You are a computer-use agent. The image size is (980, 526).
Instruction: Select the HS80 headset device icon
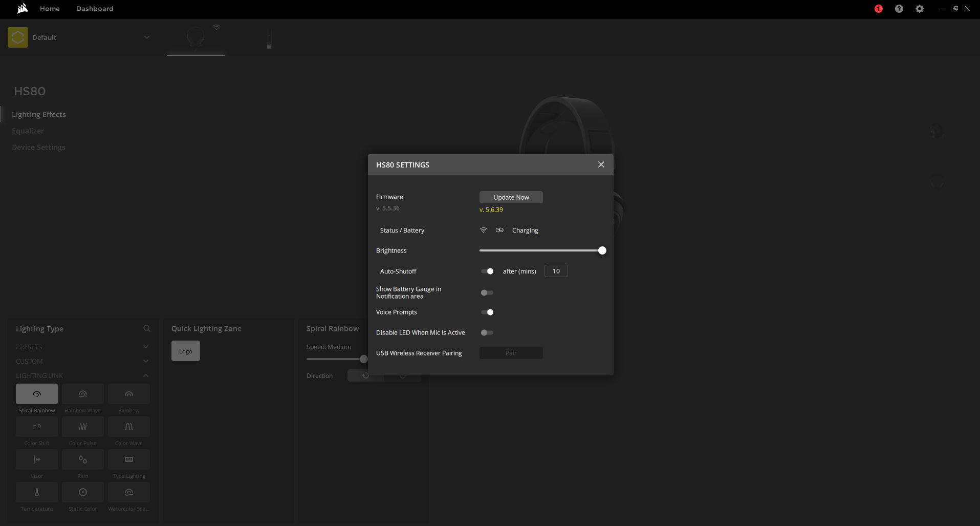click(195, 38)
